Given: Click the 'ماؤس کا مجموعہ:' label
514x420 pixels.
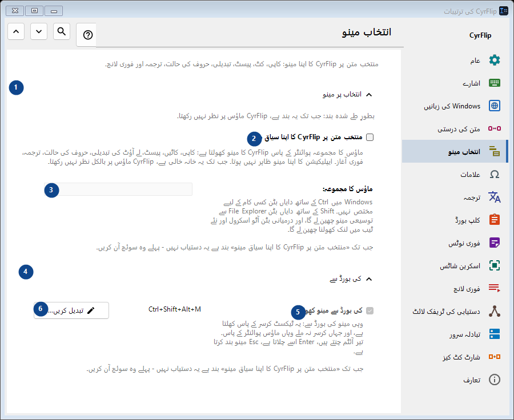Looking at the screenshot, I should click(348, 189).
